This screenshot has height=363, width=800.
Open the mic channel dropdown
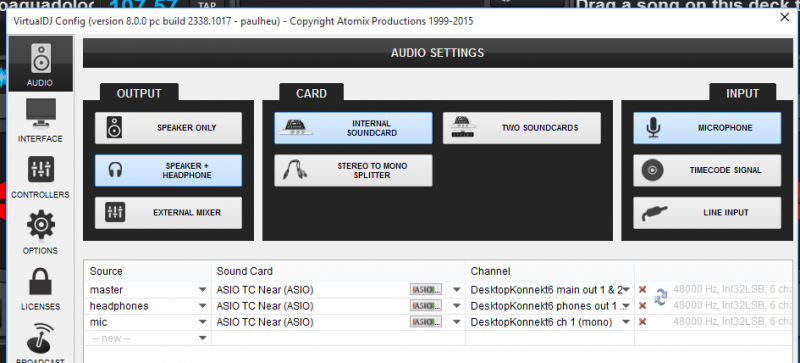click(x=626, y=322)
